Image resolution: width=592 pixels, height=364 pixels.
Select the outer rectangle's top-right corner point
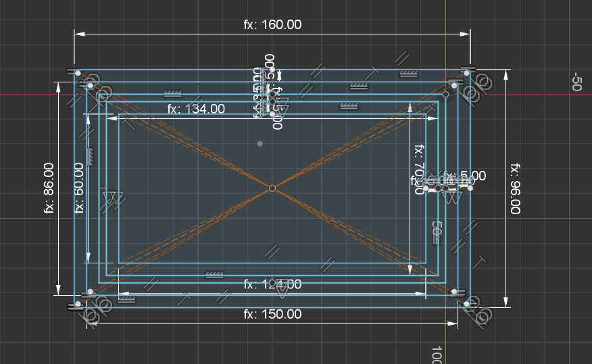466,72
